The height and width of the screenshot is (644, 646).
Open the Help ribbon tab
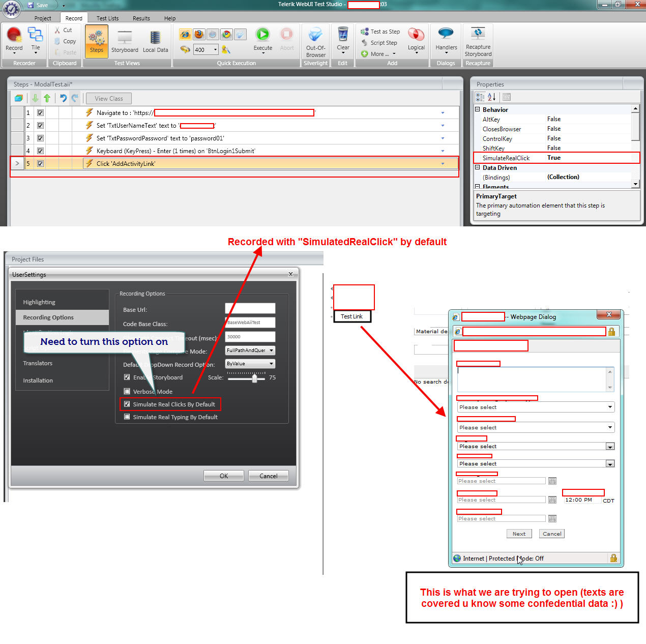170,18
